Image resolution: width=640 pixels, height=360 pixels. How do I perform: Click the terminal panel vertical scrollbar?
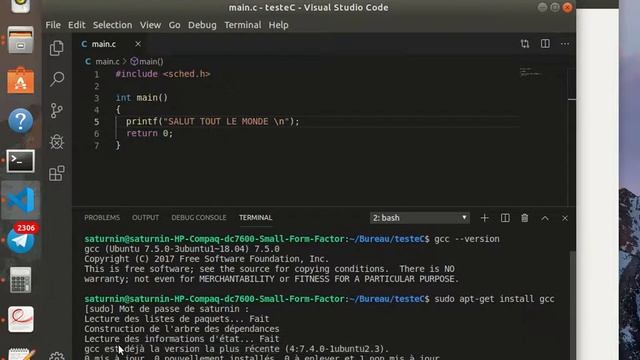573,304
